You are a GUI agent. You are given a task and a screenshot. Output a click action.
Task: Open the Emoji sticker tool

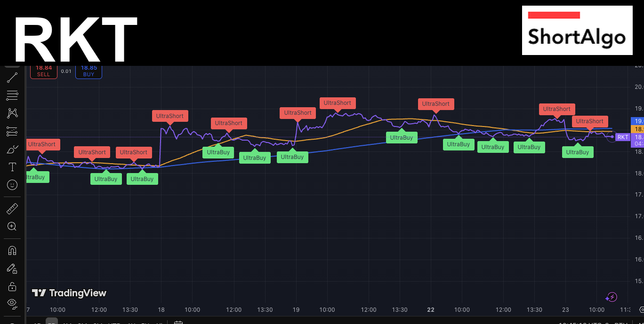(x=12, y=184)
